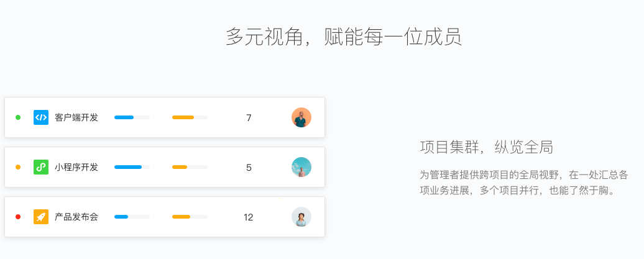Click the green mini-program icon for 小程序开发
The height and width of the screenshot is (259, 644).
coord(41,167)
